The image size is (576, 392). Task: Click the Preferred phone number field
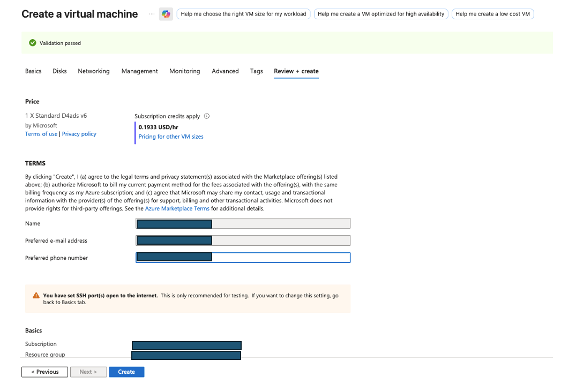243,258
